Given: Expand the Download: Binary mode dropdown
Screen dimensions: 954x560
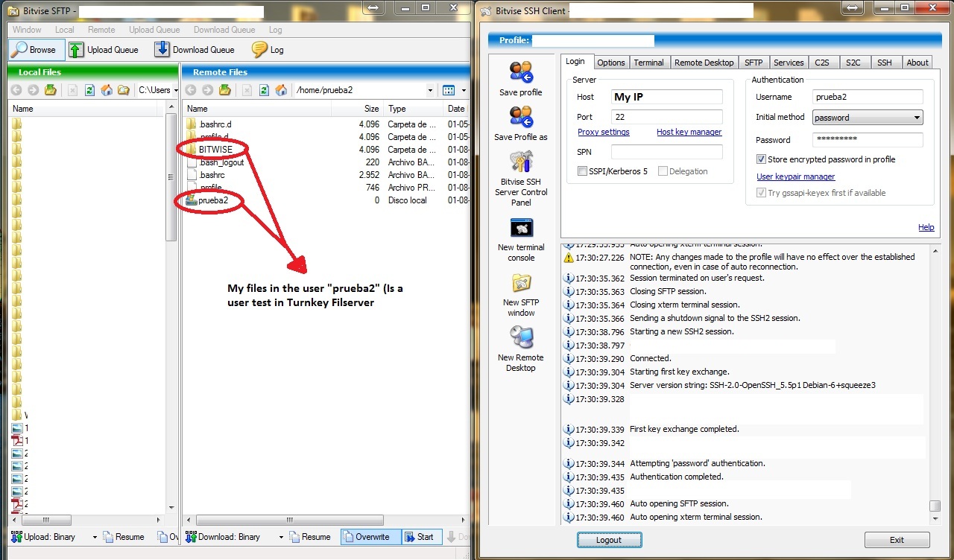Looking at the screenshot, I should coord(281,537).
